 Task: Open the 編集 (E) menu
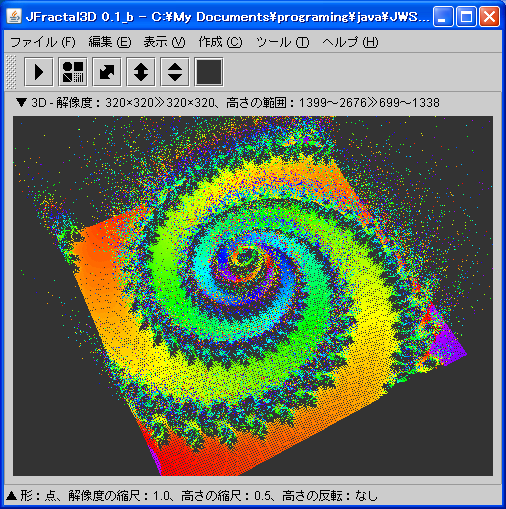(110, 42)
